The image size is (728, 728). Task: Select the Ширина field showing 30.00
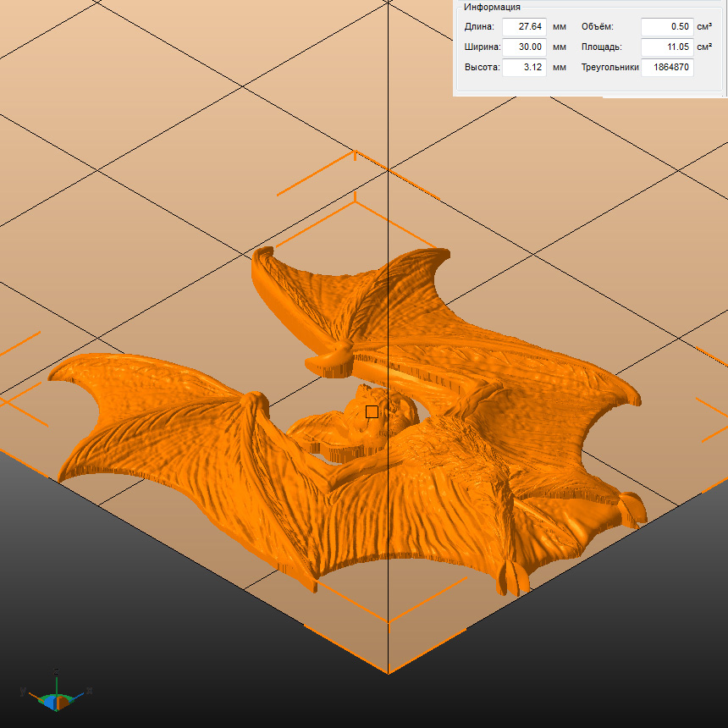point(524,47)
